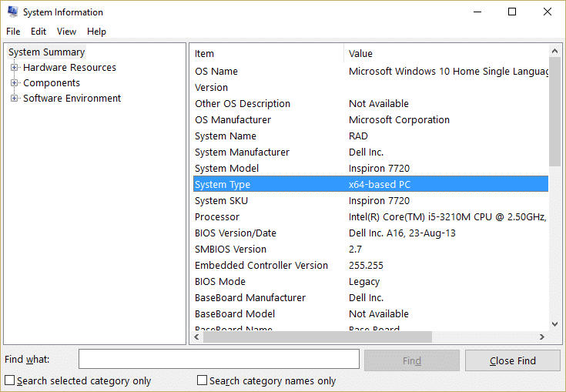Click the Close Find button

point(513,360)
